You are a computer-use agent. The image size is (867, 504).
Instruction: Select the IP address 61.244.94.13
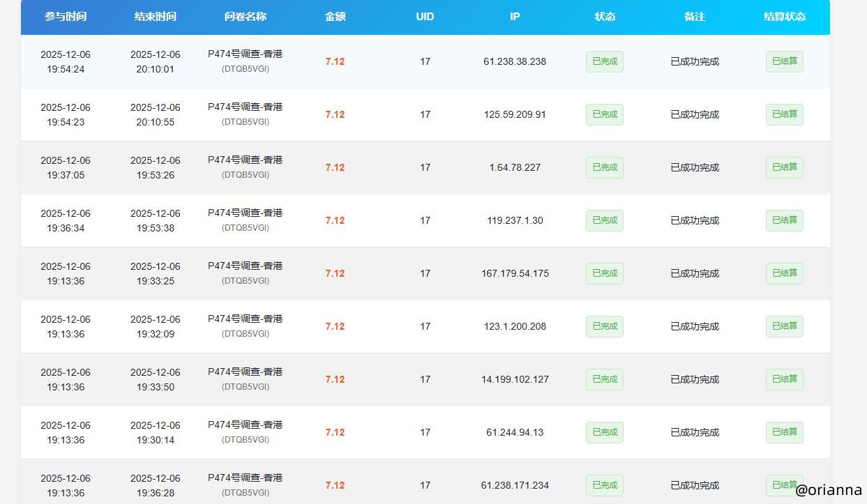[x=515, y=432]
